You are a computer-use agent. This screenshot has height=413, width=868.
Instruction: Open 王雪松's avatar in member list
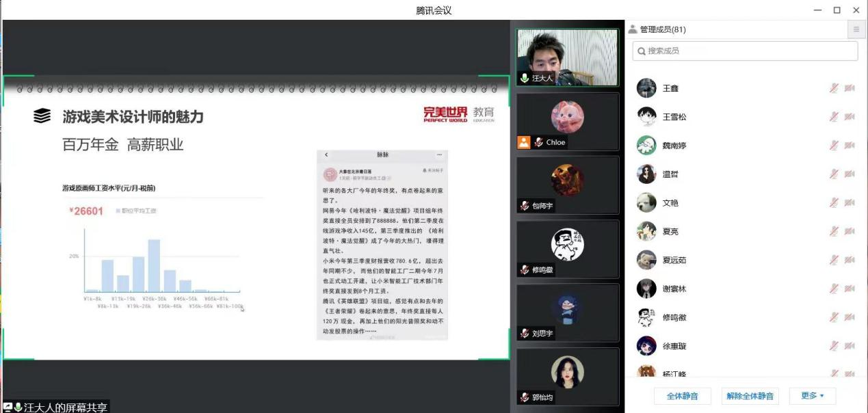tap(646, 117)
